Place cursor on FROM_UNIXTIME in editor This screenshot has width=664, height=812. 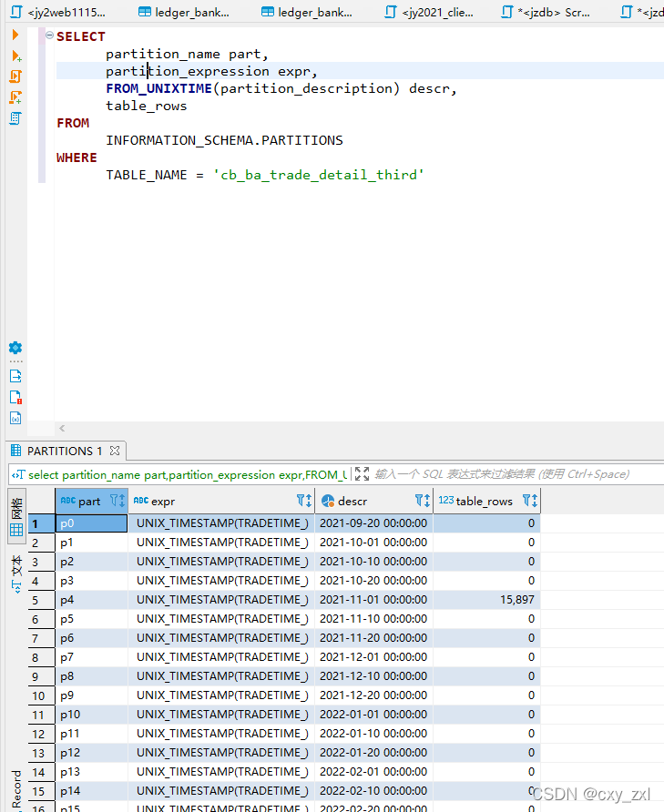pos(159,88)
